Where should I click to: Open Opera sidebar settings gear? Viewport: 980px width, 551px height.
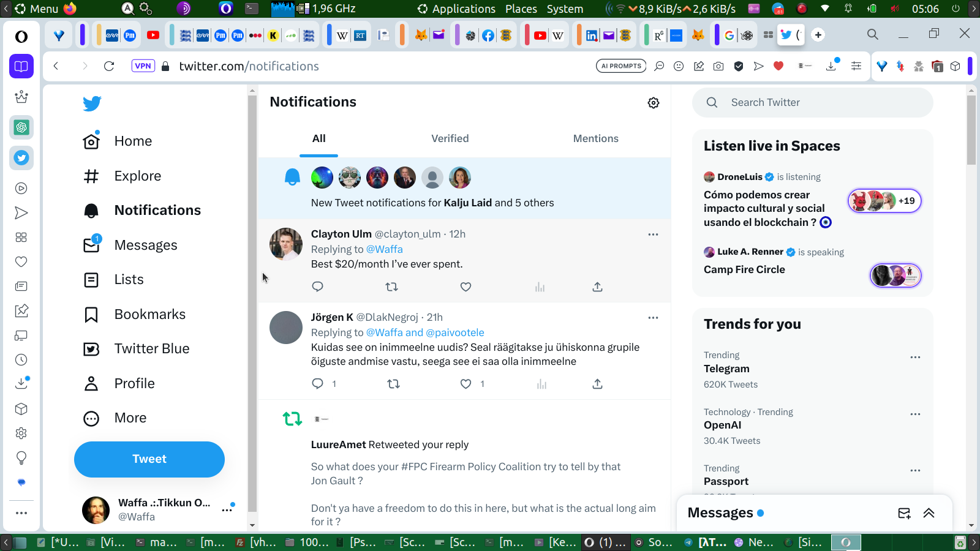(x=21, y=433)
